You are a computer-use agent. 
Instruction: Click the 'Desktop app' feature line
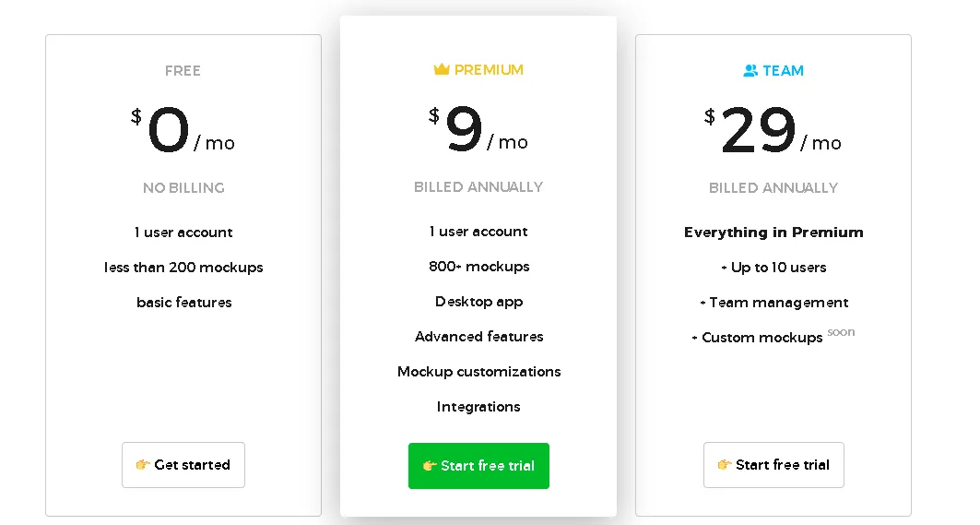[478, 302]
